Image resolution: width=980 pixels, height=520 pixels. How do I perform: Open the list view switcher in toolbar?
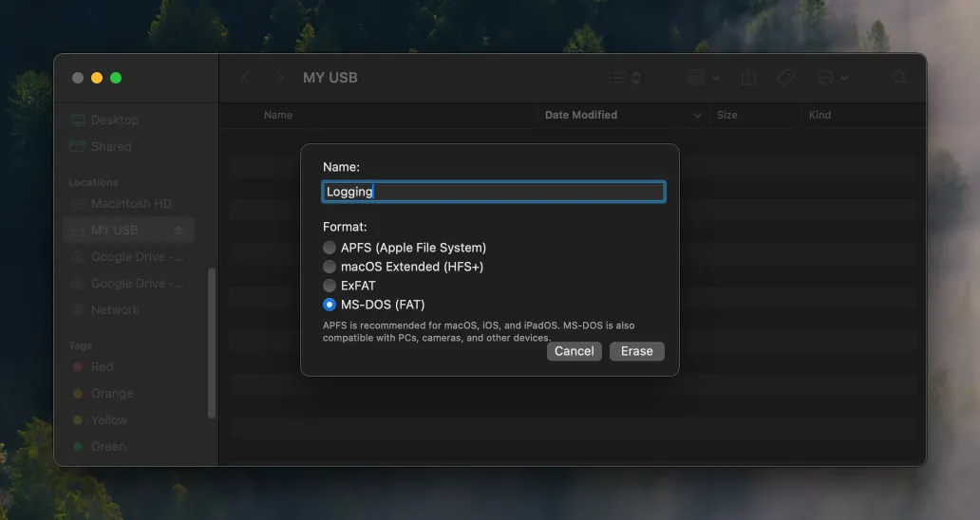(x=625, y=78)
